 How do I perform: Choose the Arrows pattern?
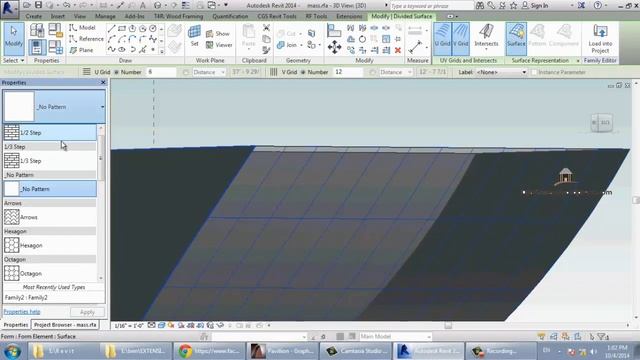pyautogui.click(x=50, y=217)
